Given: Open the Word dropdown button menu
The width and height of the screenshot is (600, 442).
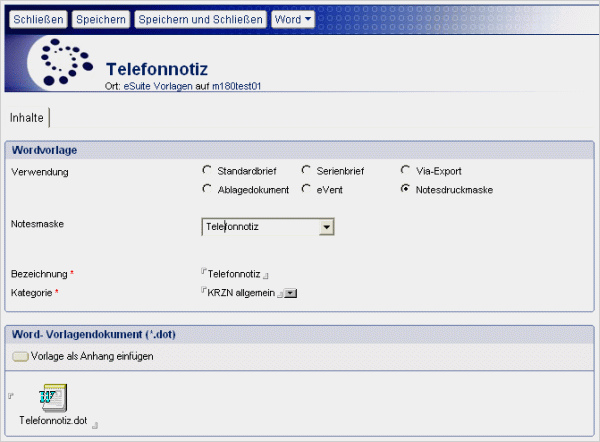Looking at the screenshot, I should 292,19.
